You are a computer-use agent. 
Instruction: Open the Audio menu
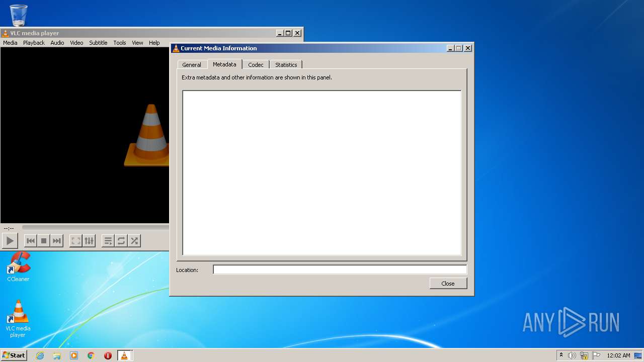pyautogui.click(x=57, y=43)
